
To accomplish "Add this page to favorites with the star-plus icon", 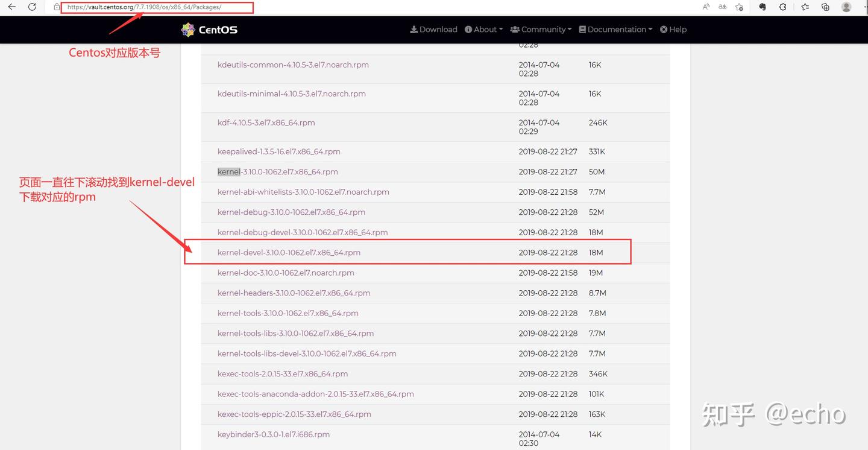I will pos(739,7).
